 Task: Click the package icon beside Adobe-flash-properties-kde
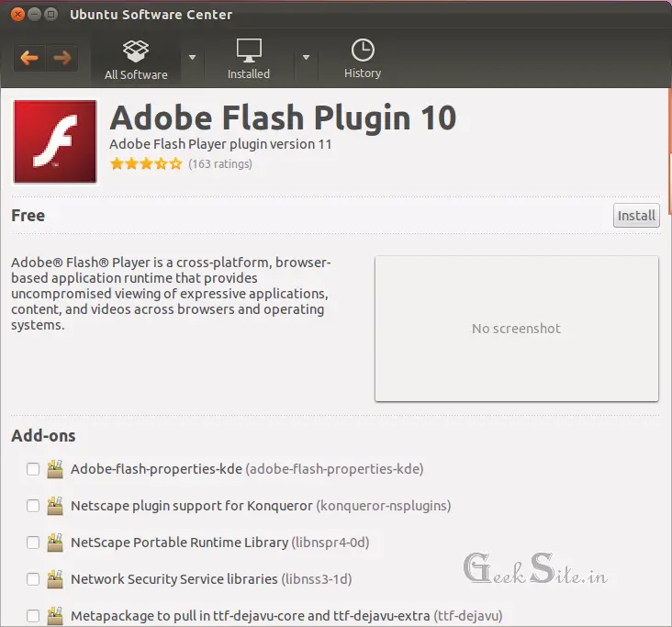coord(55,469)
